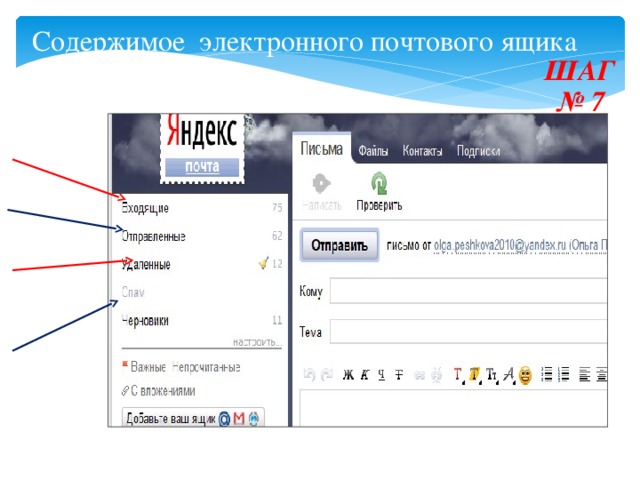
Task: Center-align the text
Action: pyautogui.click(x=602, y=374)
